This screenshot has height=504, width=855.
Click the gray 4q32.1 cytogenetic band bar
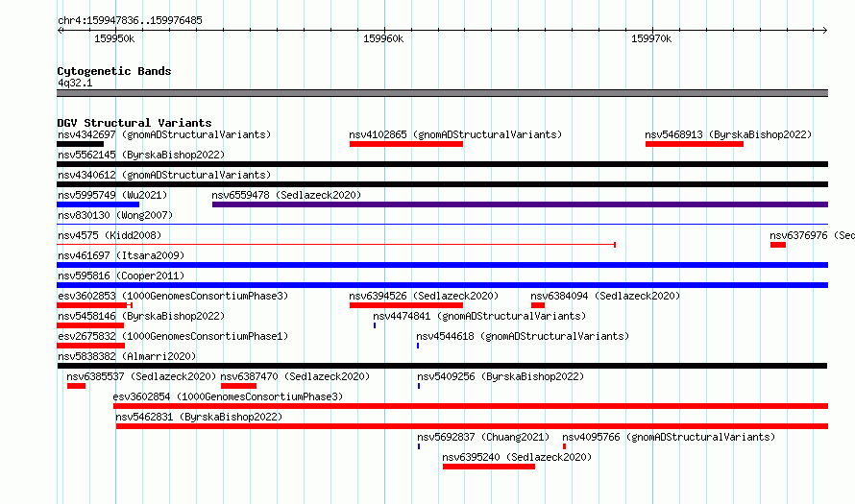(442, 93)
